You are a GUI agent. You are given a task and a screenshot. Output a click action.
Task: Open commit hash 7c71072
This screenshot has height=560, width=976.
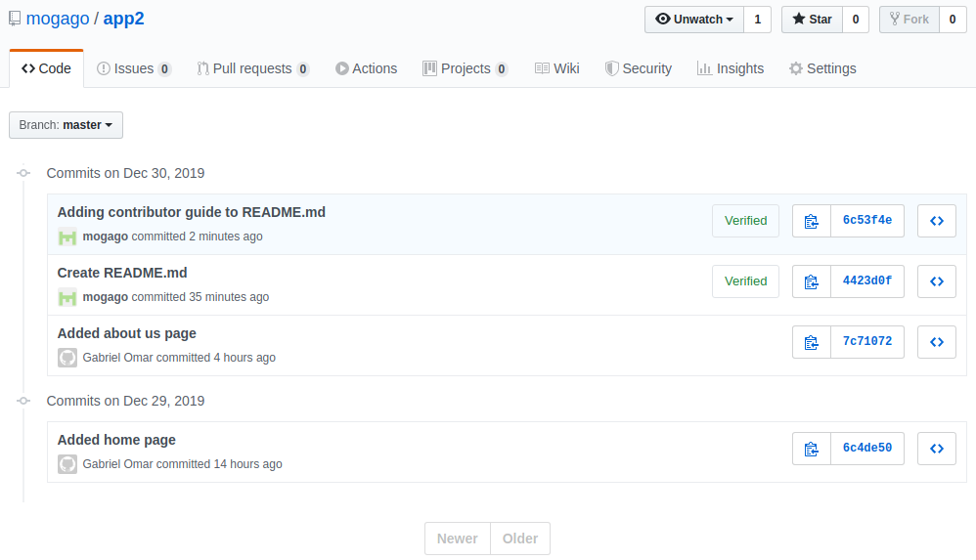(x=867, y=341)
